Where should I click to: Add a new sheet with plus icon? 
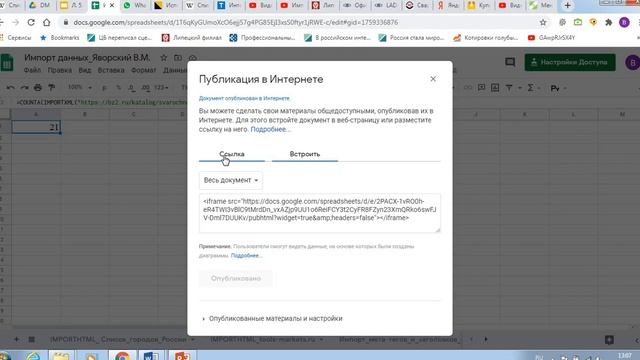[x=17, y=339]
